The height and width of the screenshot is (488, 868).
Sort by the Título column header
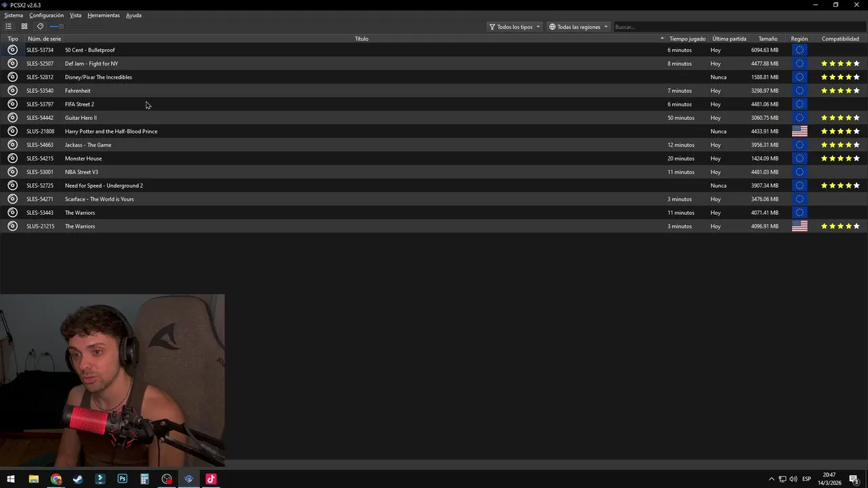point(361,39)
